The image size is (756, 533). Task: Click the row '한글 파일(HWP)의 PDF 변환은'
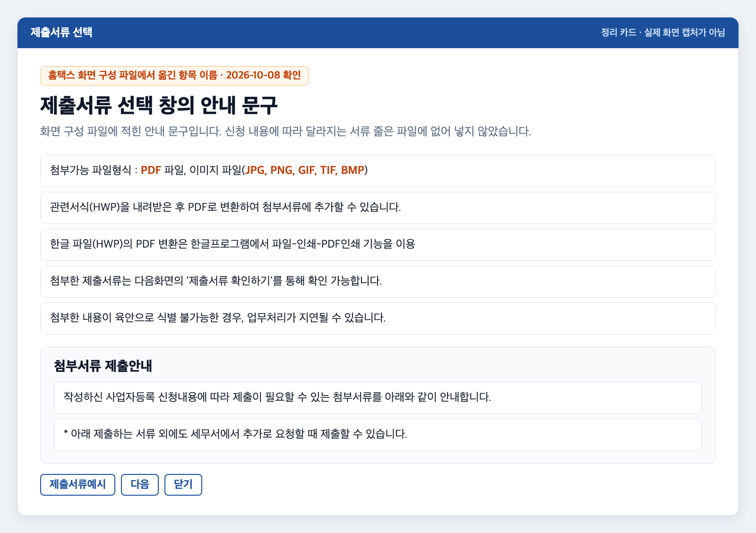[378, 245]
